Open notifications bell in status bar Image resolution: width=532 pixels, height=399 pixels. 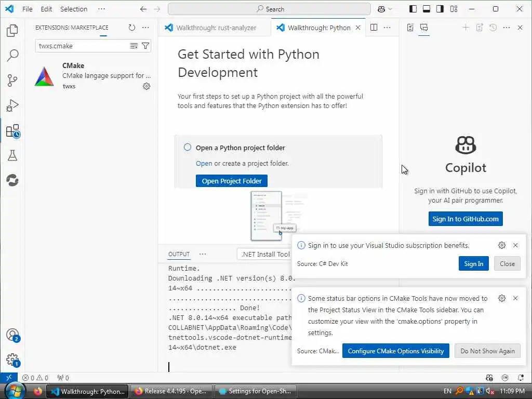[x=521, y=378]
